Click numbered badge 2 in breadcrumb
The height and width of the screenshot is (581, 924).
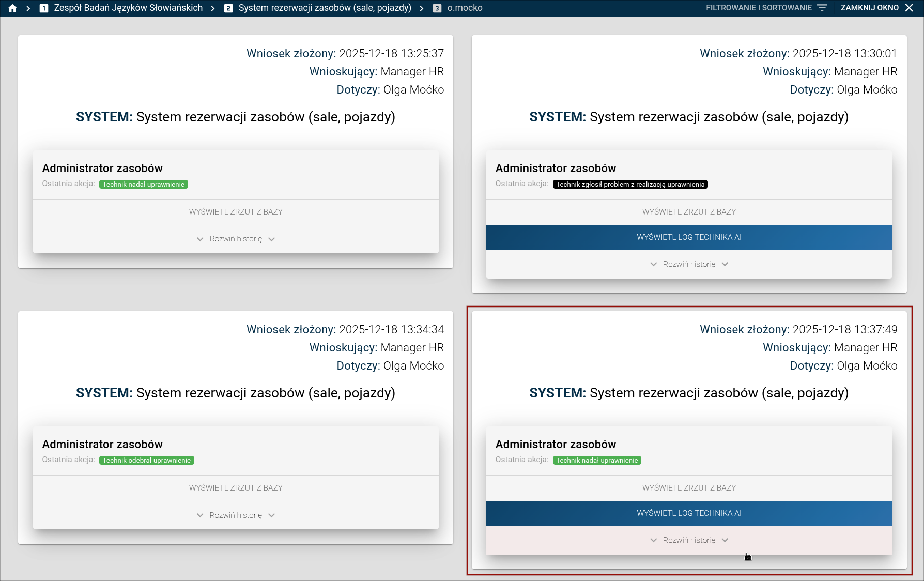(228, 8)
